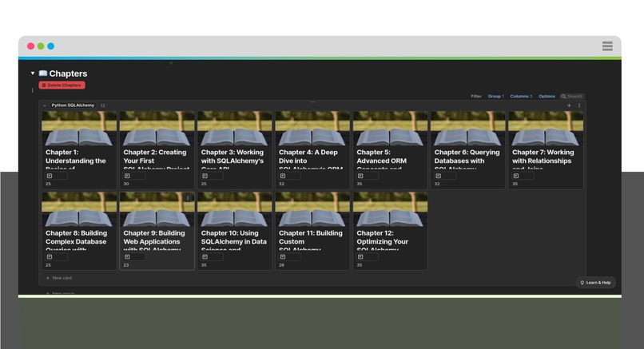Click the 30 value on Chapter 2 card
The height and width of the screenshot is (349, 644).
pyautogui.click(x=126, y=184)
